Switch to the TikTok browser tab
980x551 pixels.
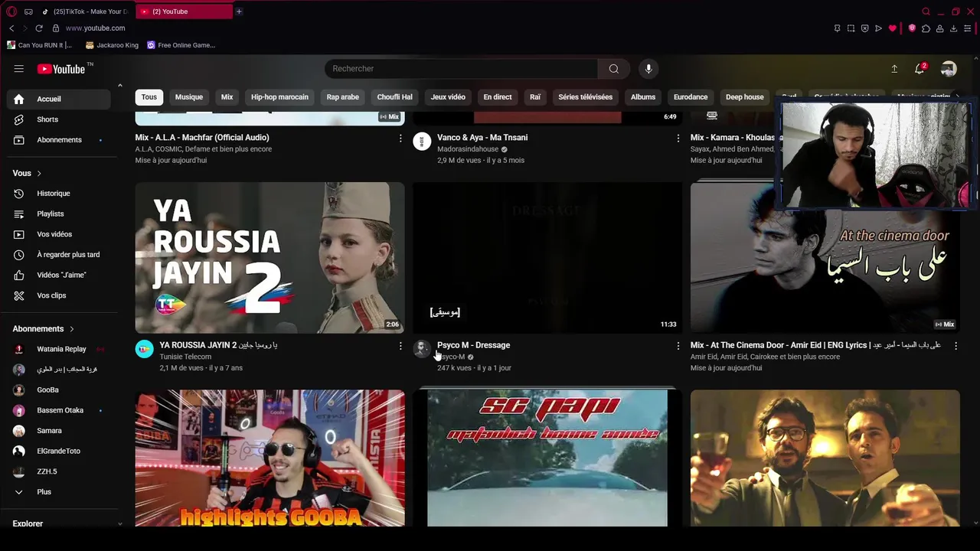point(86,11)
